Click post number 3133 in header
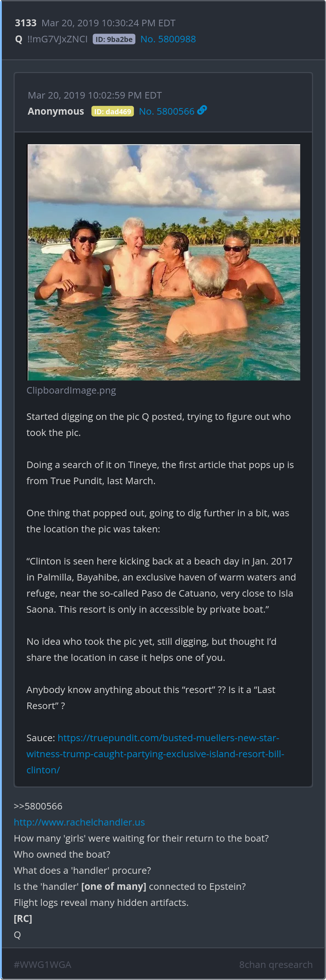326x980 pixels. pos(26,23)
